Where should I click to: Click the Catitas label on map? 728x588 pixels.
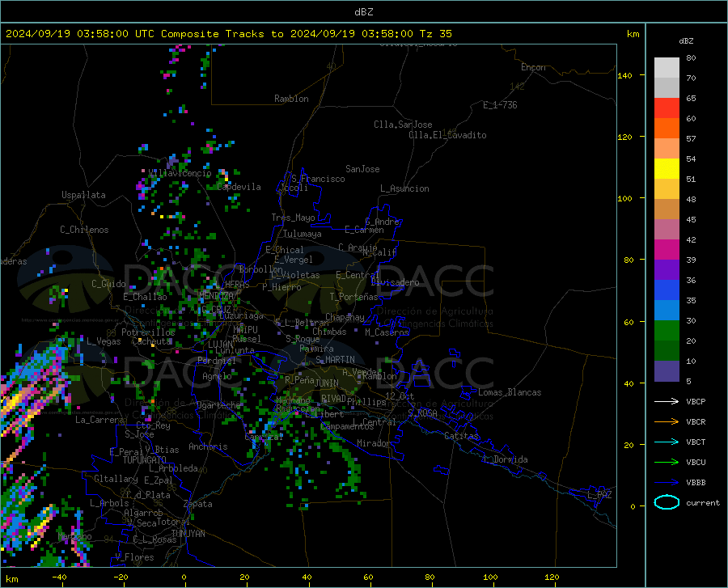point(461,436)
